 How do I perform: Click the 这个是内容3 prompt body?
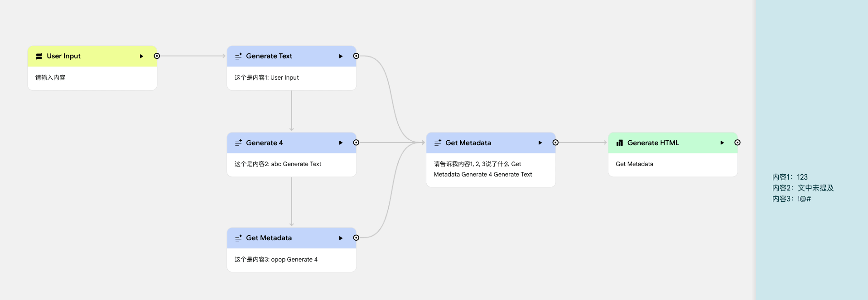[x=276, y=260]
